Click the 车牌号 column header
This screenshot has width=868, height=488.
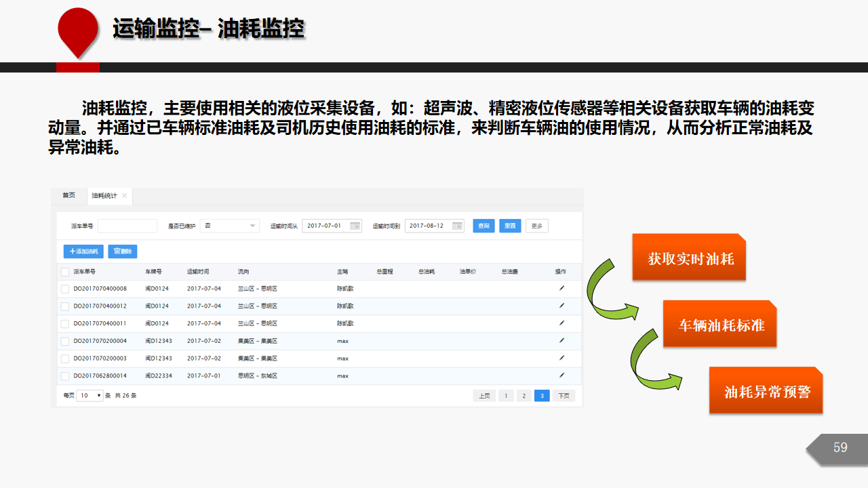[x=154, y=271]
